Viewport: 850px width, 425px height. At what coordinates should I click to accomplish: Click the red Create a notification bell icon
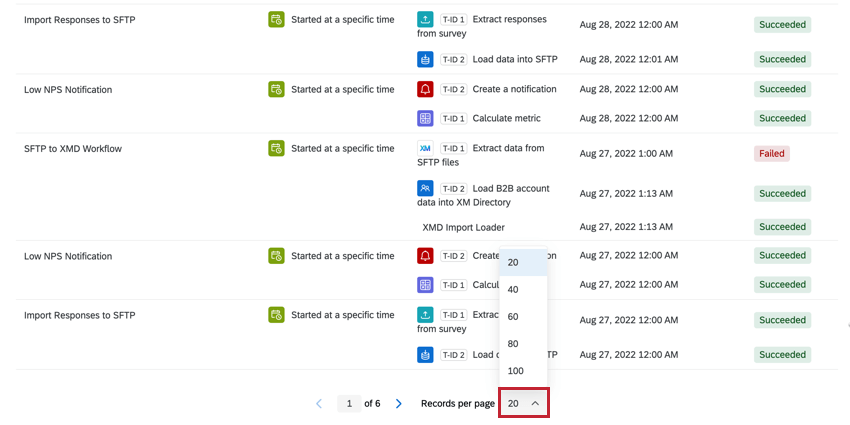pos(425,89)
